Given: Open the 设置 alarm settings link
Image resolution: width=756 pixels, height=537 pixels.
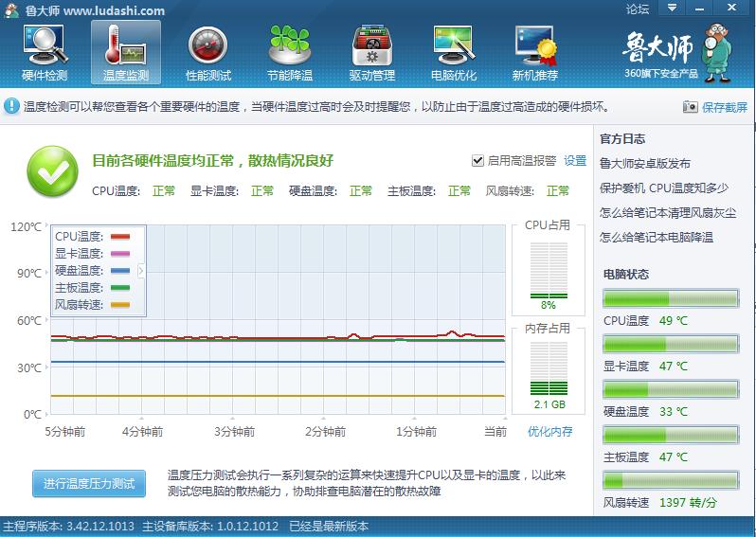Looking at the screenshot, I should (575, 160).
